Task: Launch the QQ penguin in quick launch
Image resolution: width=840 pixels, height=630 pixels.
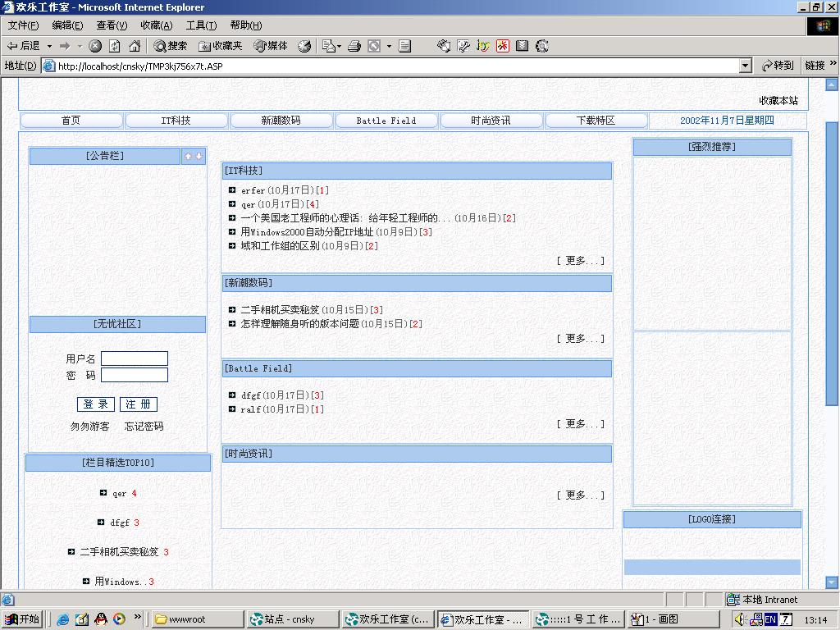Action: 100,619
